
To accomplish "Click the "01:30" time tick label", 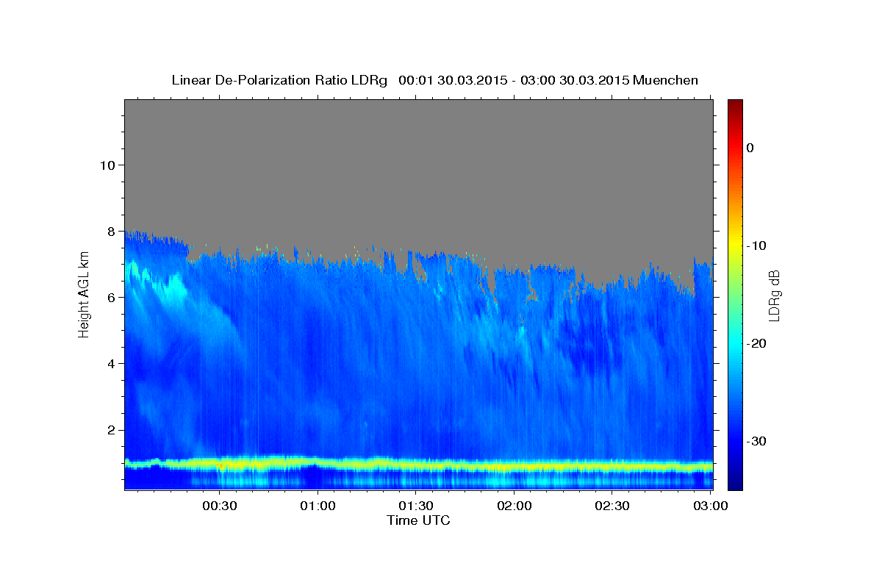I will [416, 506].
